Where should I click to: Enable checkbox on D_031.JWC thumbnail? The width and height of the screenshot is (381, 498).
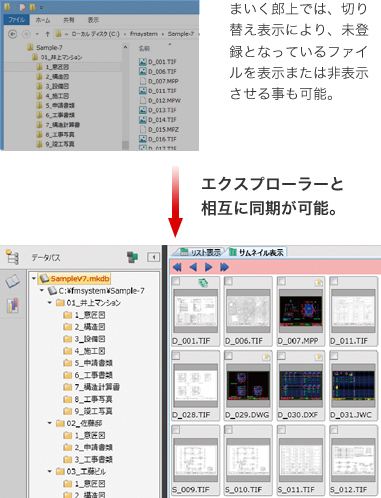(334, 356)
